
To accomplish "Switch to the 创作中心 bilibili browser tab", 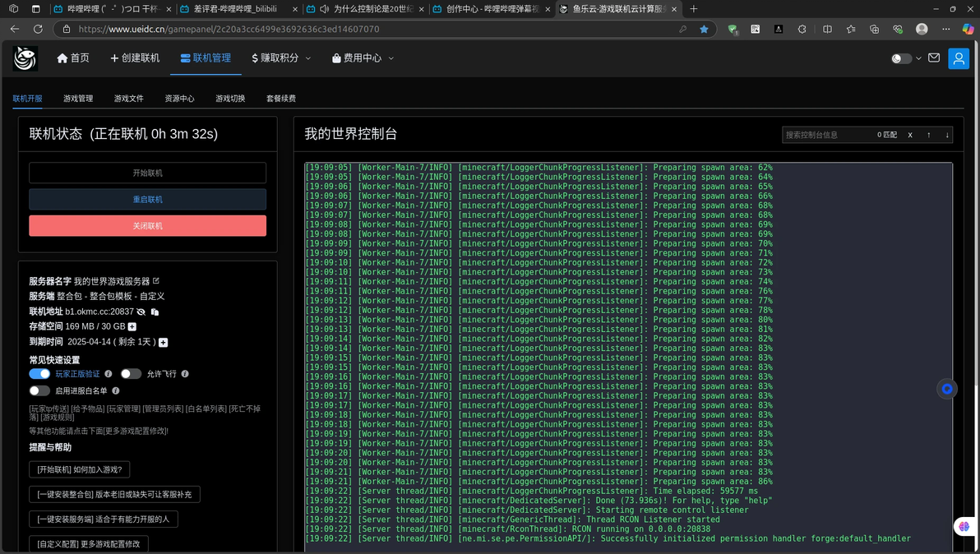I will [x=492, y=9].
